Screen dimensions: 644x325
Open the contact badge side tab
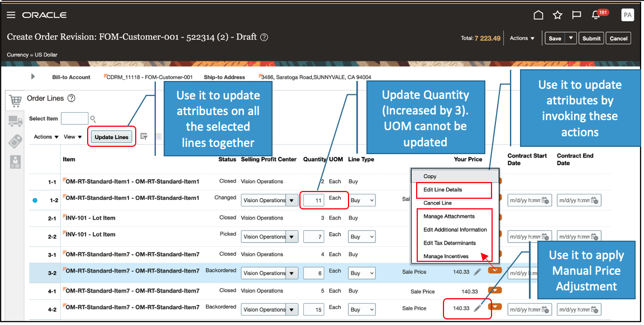[15, 162]
